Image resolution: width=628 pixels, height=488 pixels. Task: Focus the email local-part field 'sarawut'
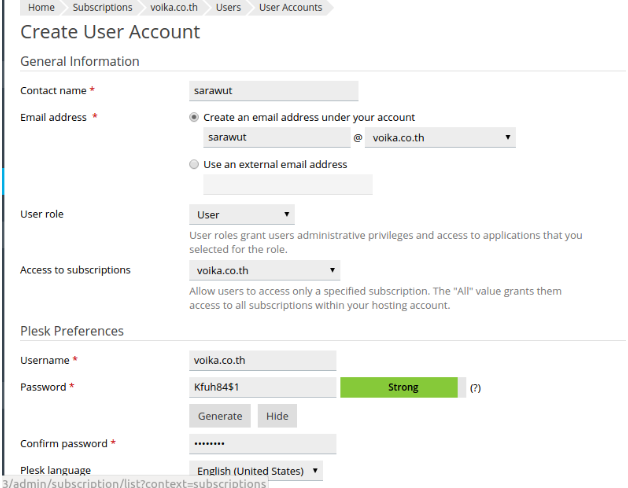[276, 138]
